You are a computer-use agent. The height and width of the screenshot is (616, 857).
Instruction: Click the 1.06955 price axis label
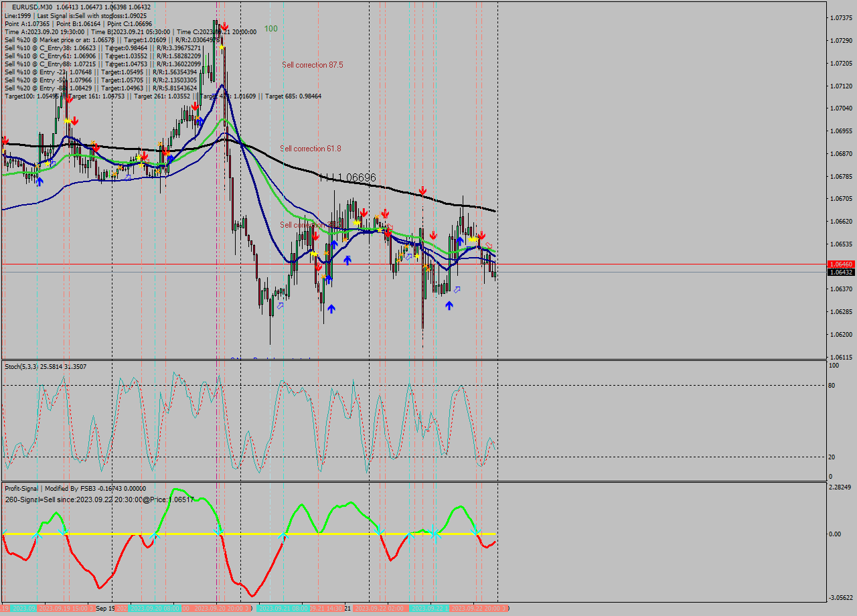(842, 131)
